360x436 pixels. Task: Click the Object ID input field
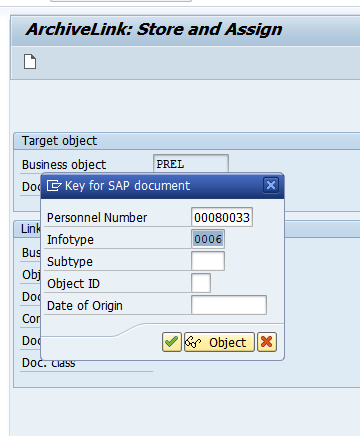point(201,283)
